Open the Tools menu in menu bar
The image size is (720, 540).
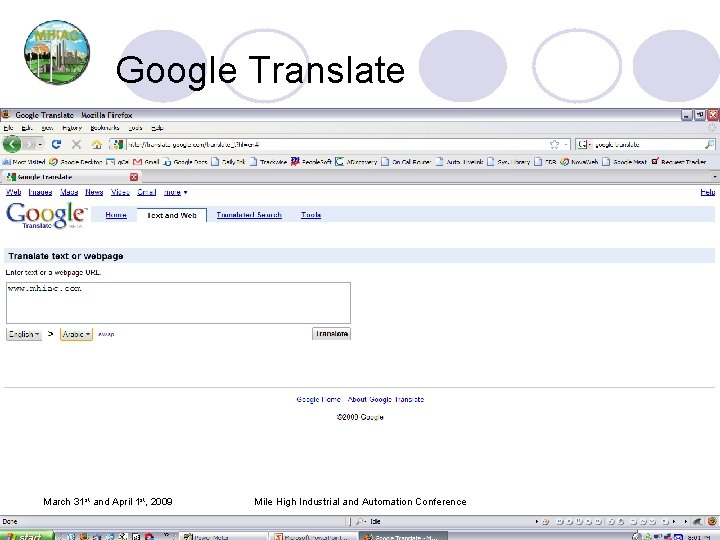tap(135, 128)
